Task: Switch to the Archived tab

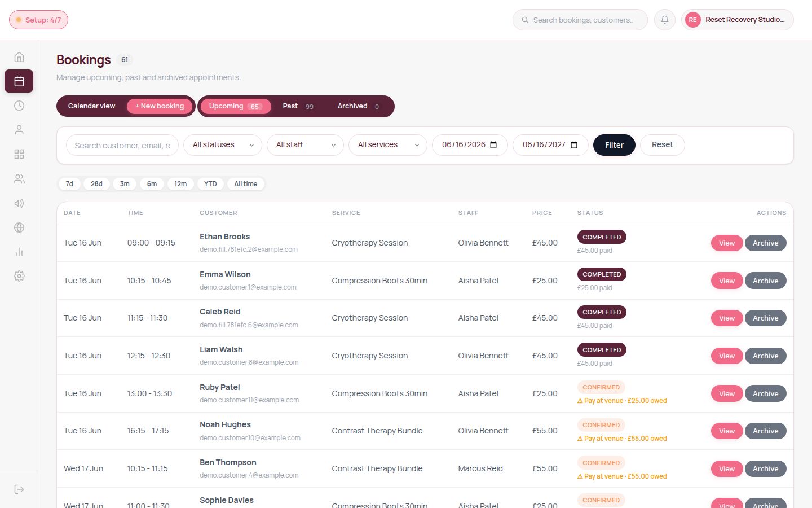Action: click(x=359, y=106)
